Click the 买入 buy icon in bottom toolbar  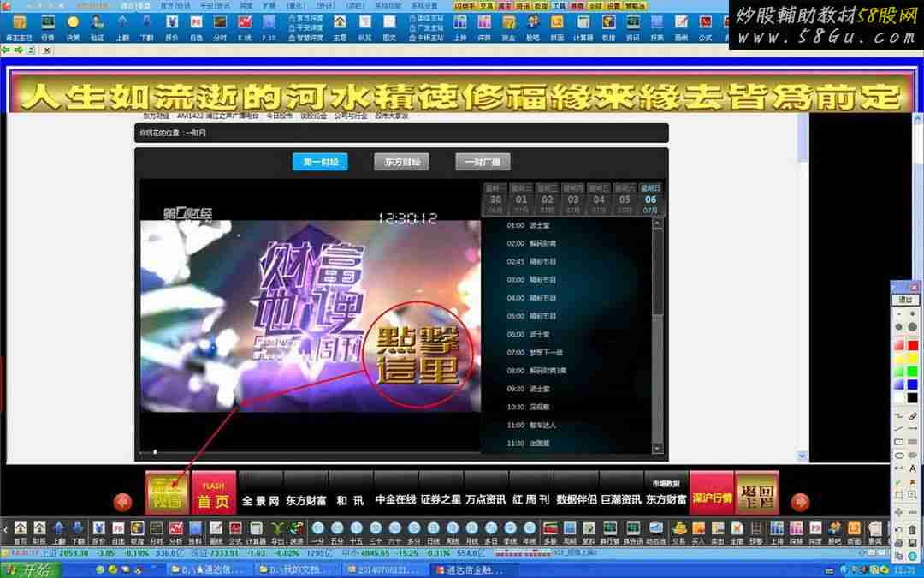click(698, 532)
